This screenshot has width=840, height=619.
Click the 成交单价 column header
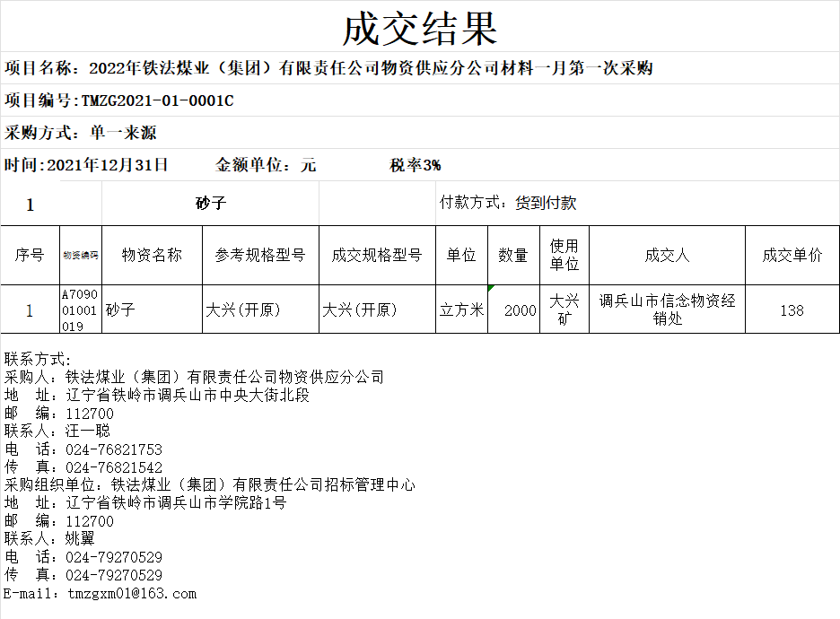pos(792,255)
